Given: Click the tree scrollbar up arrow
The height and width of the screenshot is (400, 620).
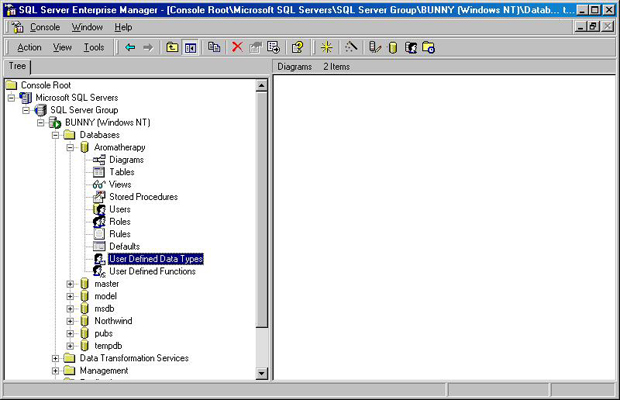Looking at the screenshot, I should click(x=261, y=85).
